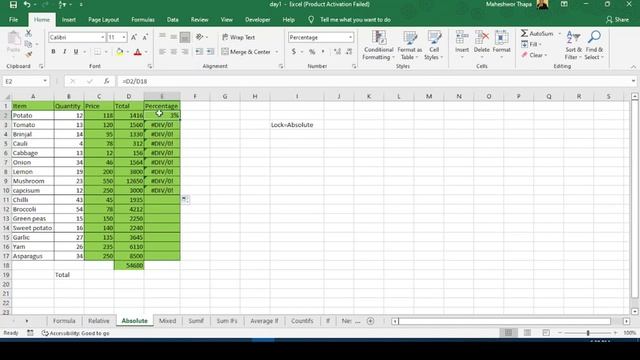Apply red Font Color to the cell
640x360 pixels.
[138, 52]
